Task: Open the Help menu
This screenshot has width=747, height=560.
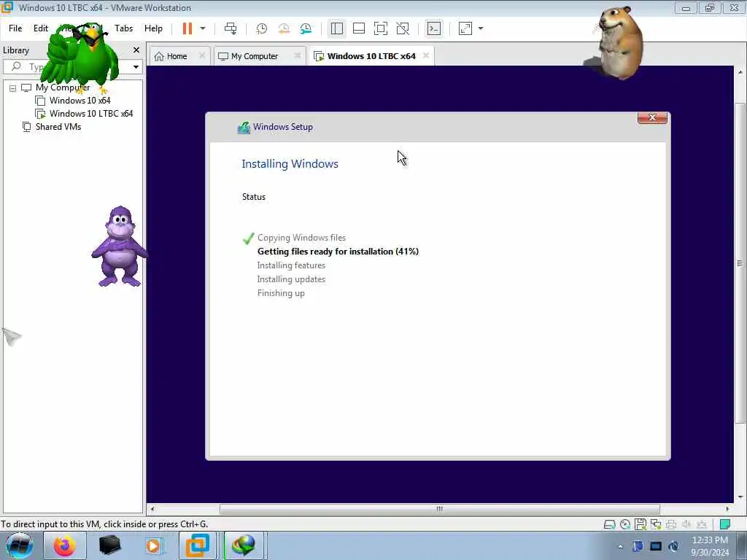Action: tap(153, 28)
